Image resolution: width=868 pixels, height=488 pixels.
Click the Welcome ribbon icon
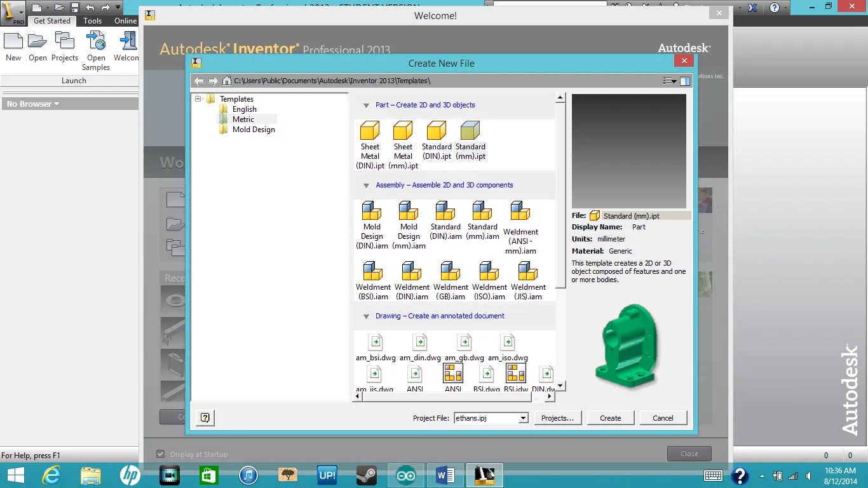click(x=126, y=47)
